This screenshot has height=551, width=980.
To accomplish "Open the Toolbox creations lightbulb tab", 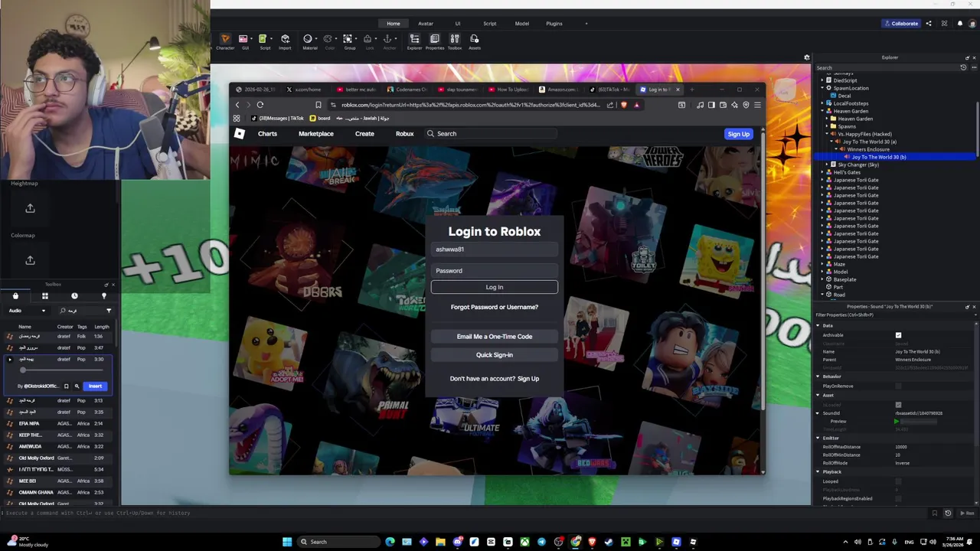I will pos(104,296).
